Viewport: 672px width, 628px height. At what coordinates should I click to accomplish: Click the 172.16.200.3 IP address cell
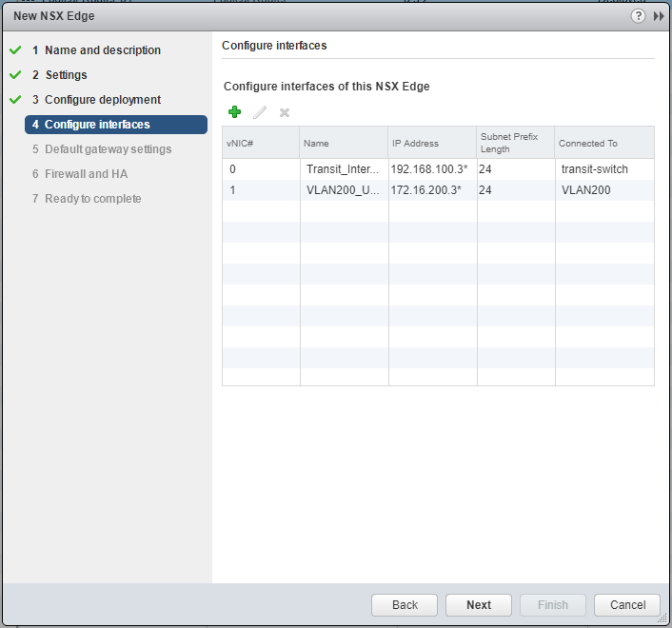[431, 190]
